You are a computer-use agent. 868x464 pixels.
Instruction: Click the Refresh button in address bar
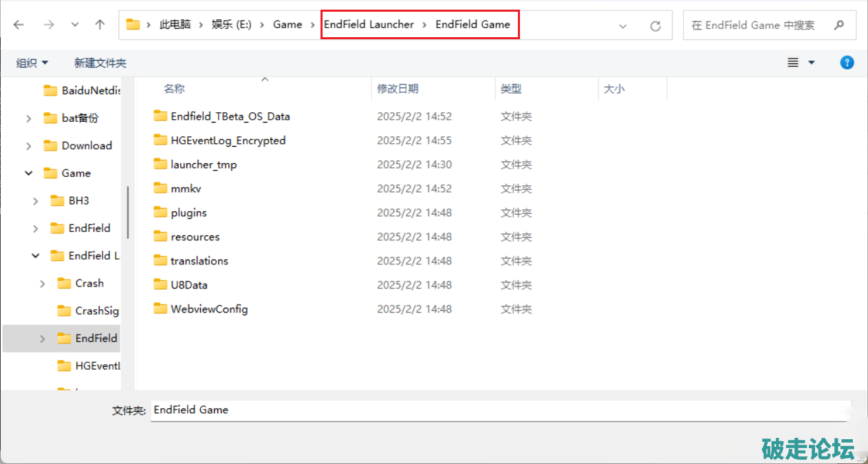click(x=655, y=25)
